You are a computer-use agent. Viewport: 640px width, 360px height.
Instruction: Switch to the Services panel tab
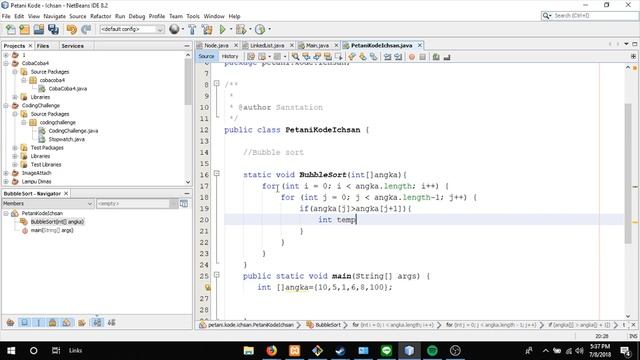73,46
